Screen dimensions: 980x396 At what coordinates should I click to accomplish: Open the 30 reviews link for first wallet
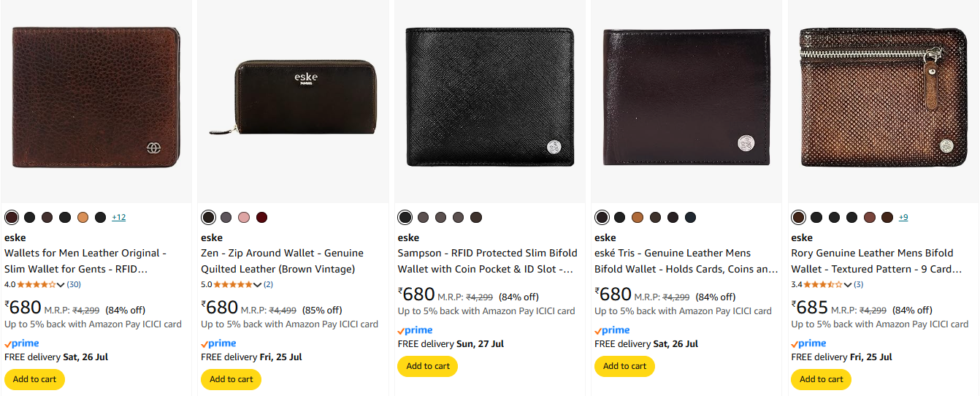[x=74, y=284]
